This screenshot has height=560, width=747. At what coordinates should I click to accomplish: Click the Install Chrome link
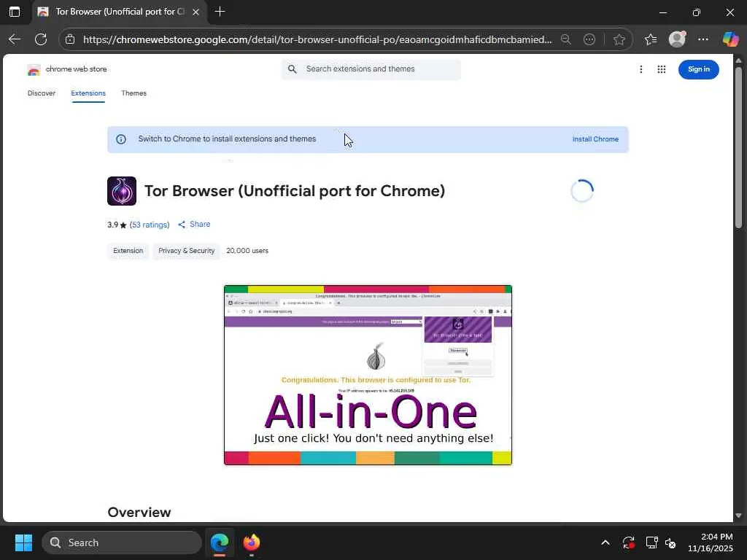[x=595, y=139]
